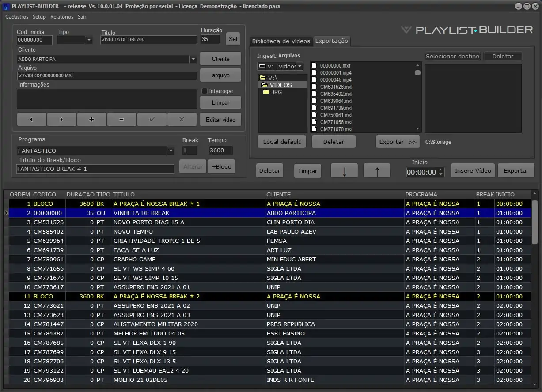Viewport: 542px width, 392px height.
Task: Select row ALISTAMENTO MILITAR 2020
Action: 270,324
